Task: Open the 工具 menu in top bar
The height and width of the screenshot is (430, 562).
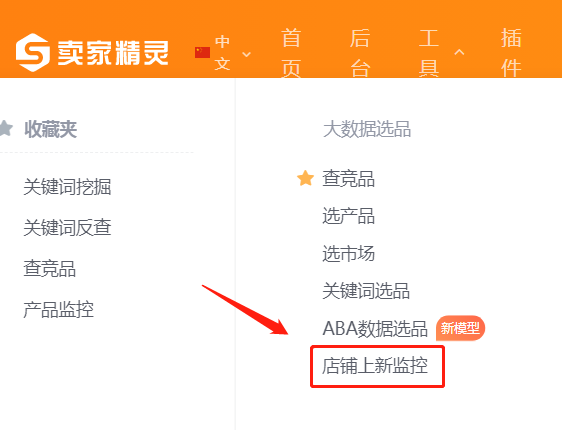Action: click(429, 53)
